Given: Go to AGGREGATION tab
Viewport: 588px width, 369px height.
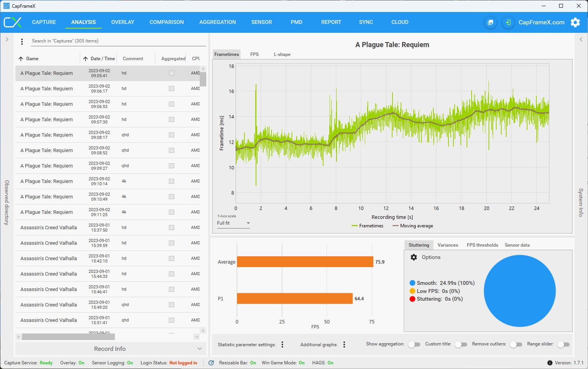Looking at the screenshot, I should click(x=217, y=22).
